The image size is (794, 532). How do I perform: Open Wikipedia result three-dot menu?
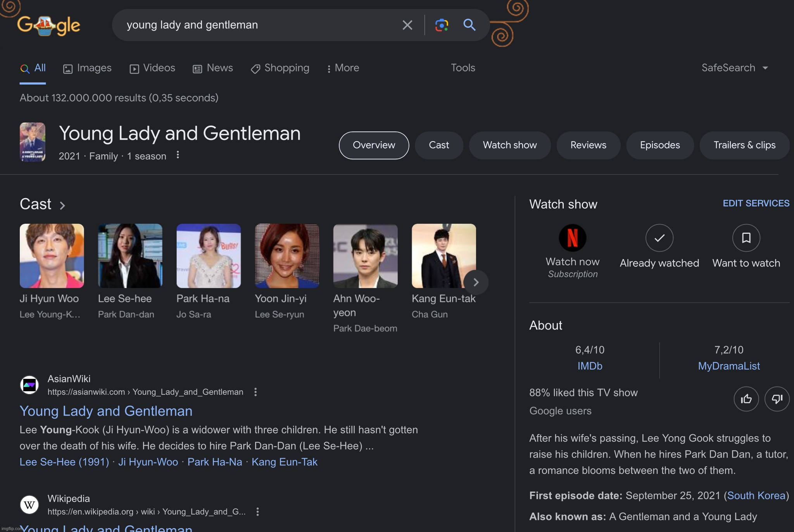pyautogui.click(x=257, y=512)
